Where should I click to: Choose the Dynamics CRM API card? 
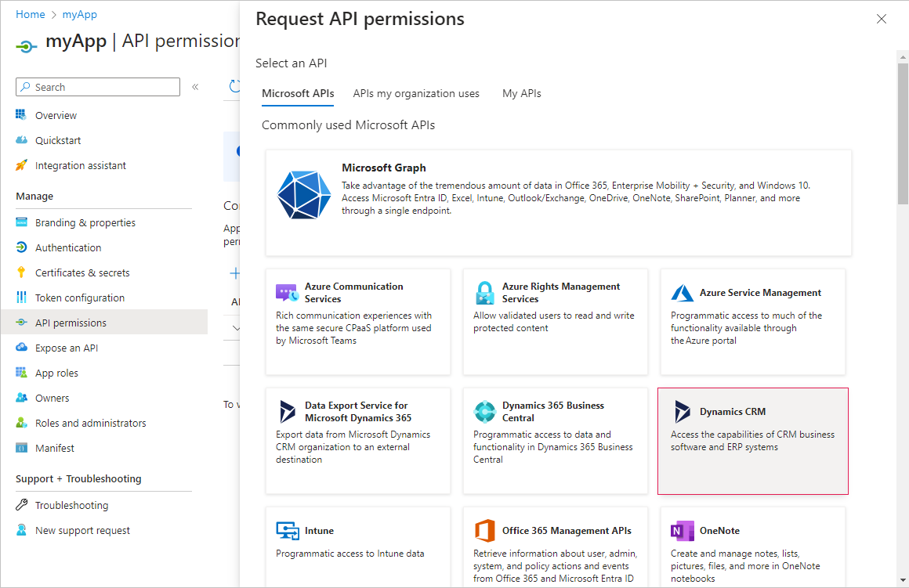[x=752, y=441]
